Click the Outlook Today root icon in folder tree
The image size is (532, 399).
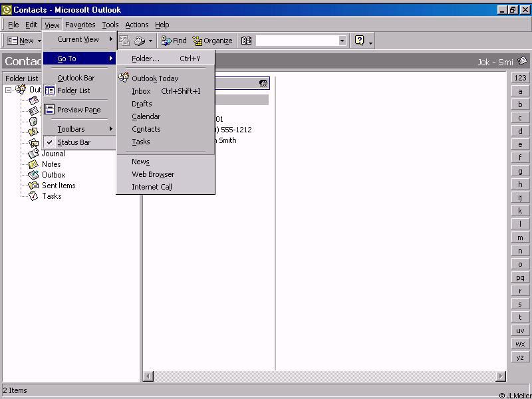[x=21, y=90]
